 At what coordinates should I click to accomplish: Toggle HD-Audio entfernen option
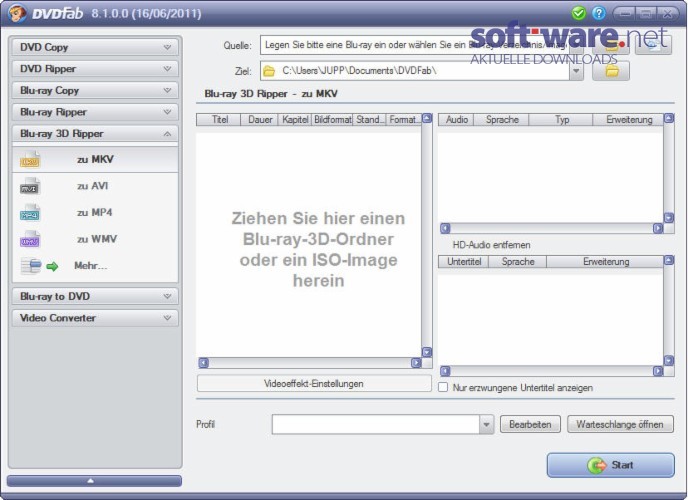tap(491, 245)
